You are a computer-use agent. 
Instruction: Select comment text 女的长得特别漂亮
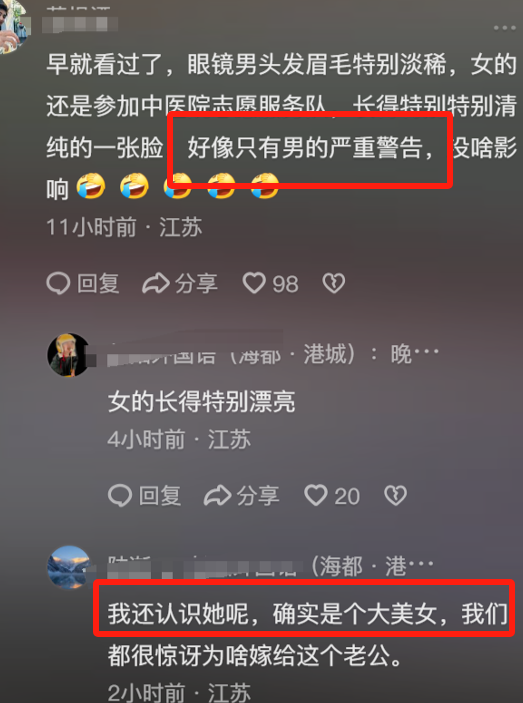click(202, 401)
